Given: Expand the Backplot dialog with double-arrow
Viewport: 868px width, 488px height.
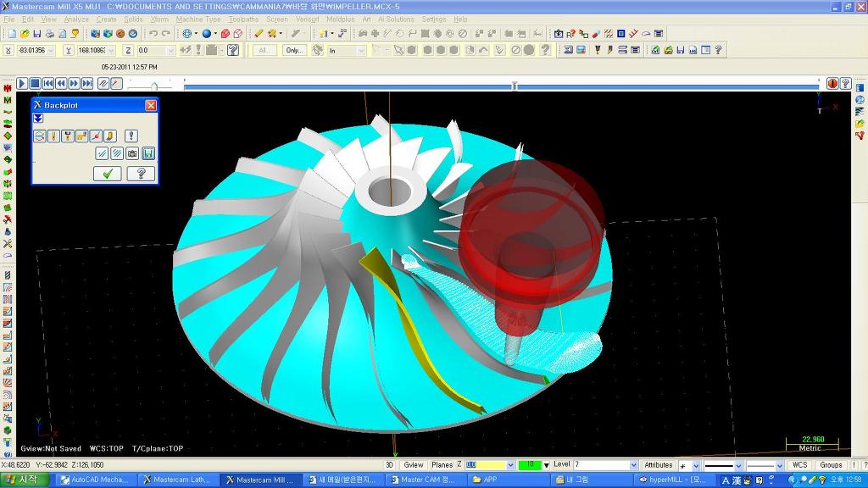Looking at the screenshot, I should click(38, 119).
